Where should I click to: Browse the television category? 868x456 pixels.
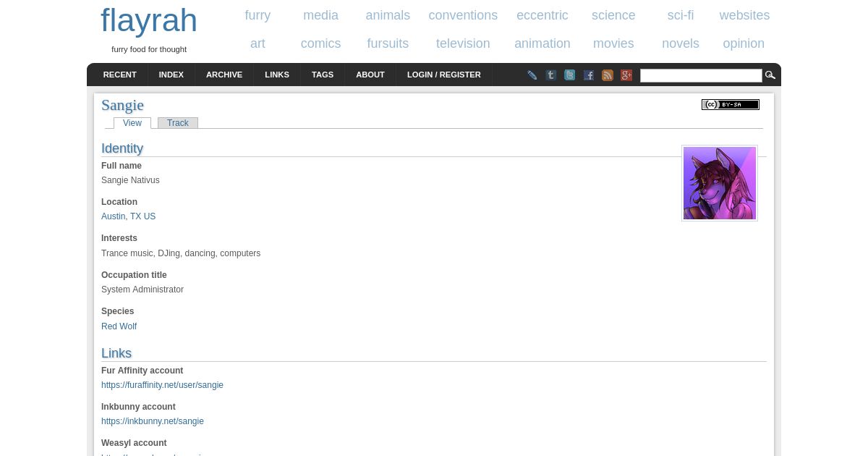click(x=463, y=43)
